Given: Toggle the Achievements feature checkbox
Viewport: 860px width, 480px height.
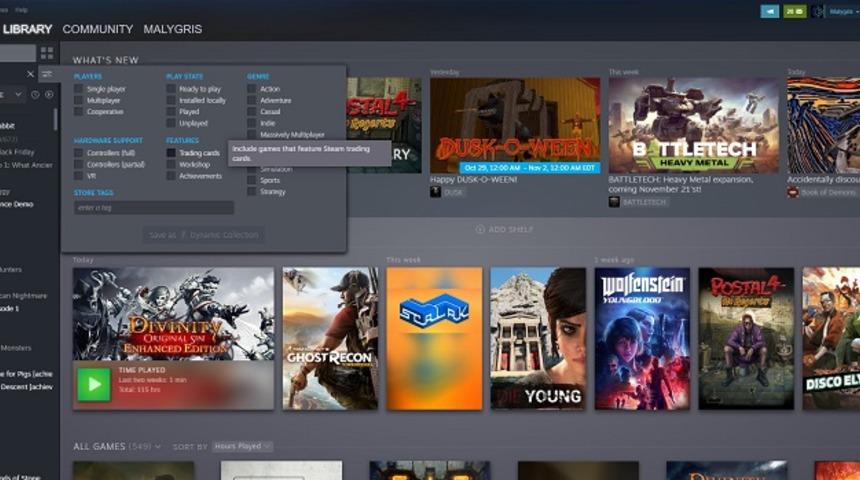Looking at the screenshot, I should [x=171, y=176].
